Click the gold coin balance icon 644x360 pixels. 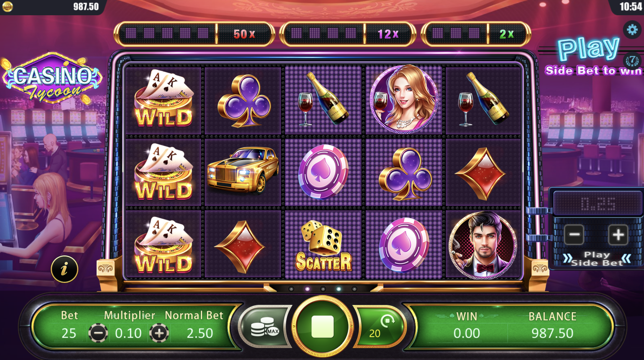click(7, 6)
